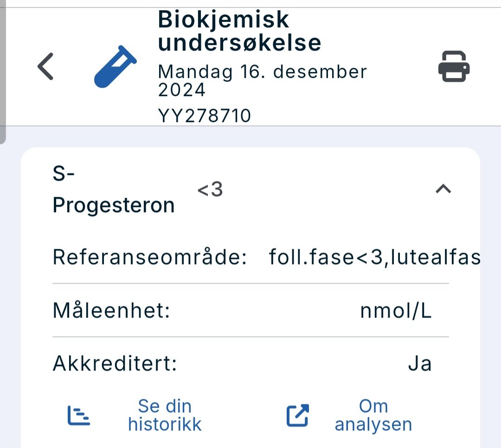
Task: Click the truncated reference range text foll.fase<3
Action: [x=374, y=257]
